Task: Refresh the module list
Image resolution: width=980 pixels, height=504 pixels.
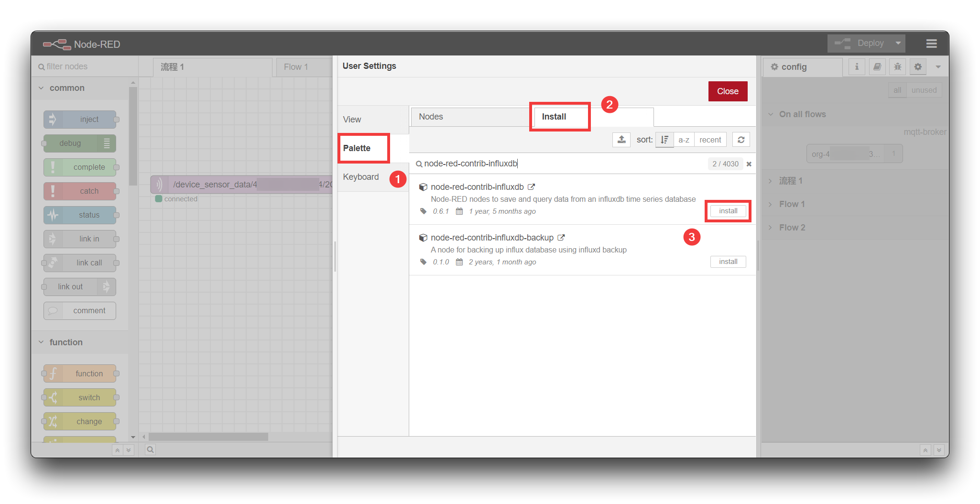Action: click(741, 140)
